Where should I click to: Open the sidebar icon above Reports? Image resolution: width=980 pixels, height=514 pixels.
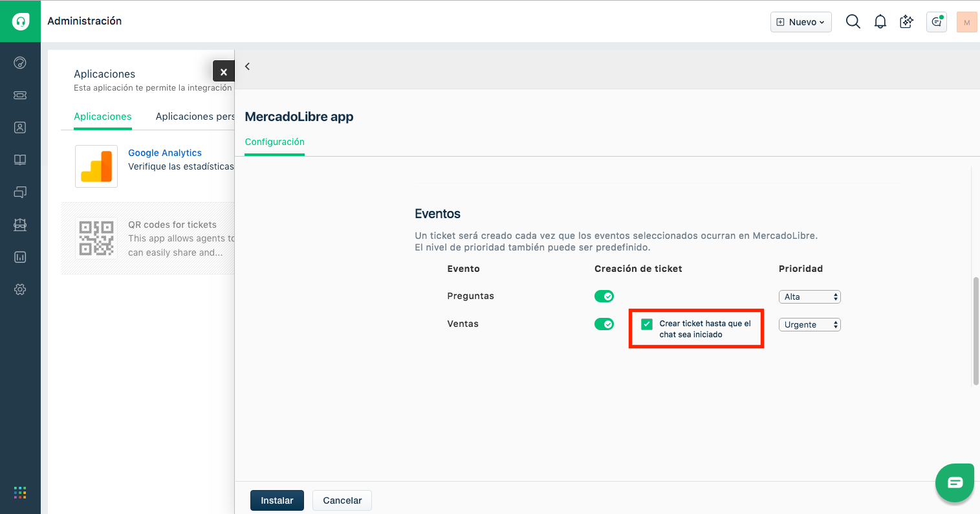(x=20, y=225)
